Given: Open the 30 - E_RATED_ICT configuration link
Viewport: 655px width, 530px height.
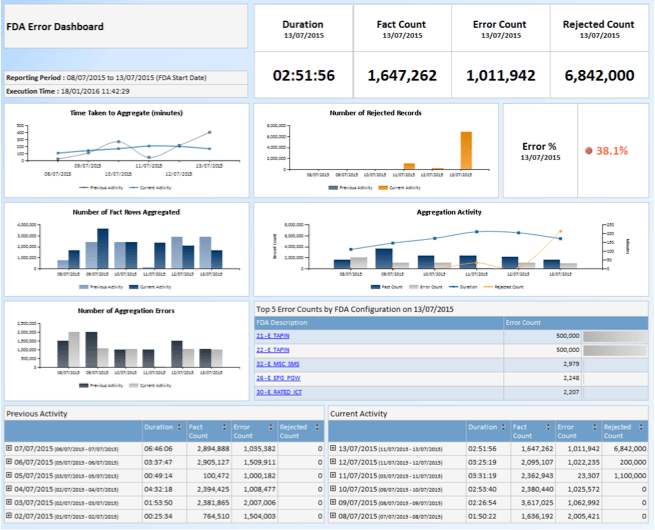Looking at the screenshot, I should 279,392.
